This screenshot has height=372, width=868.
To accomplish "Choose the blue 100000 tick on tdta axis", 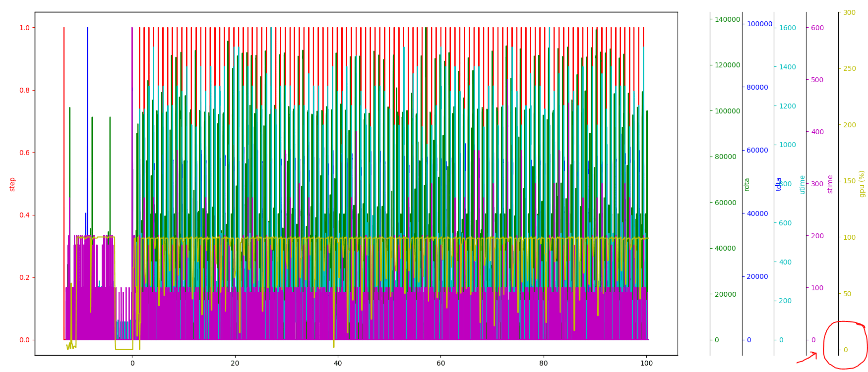I will [760, 24].
